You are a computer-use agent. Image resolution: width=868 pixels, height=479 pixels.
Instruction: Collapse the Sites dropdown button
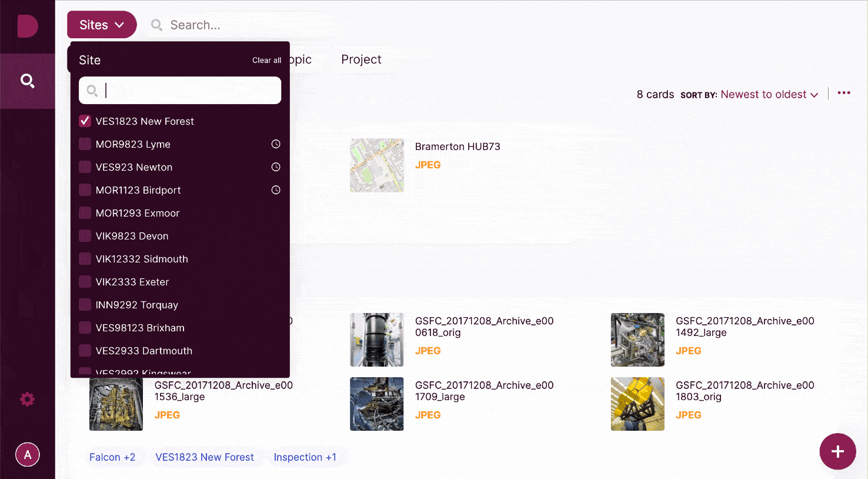click(102, 25)
